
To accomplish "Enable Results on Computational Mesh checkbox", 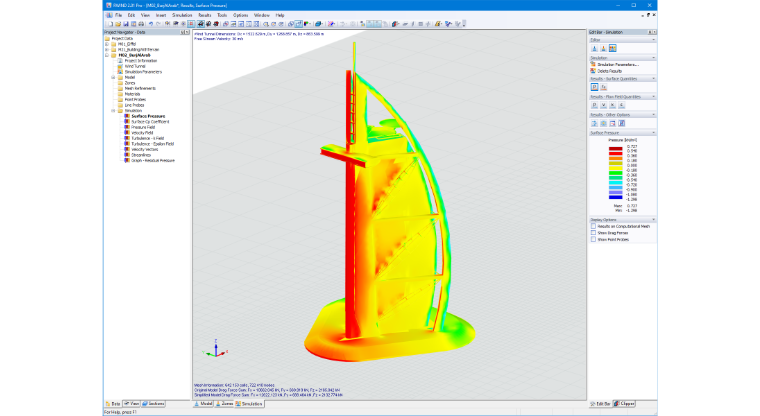I will point(593,226).
